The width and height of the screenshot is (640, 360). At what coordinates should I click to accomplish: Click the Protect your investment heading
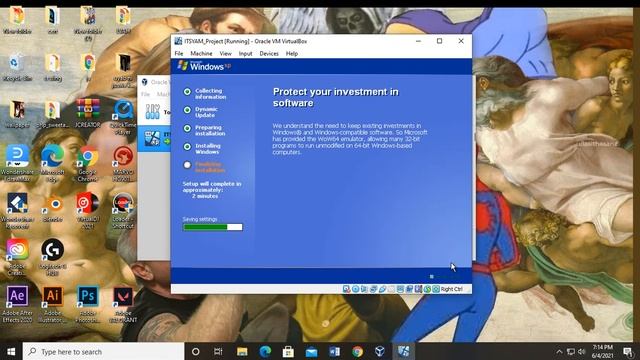(336, 97)
